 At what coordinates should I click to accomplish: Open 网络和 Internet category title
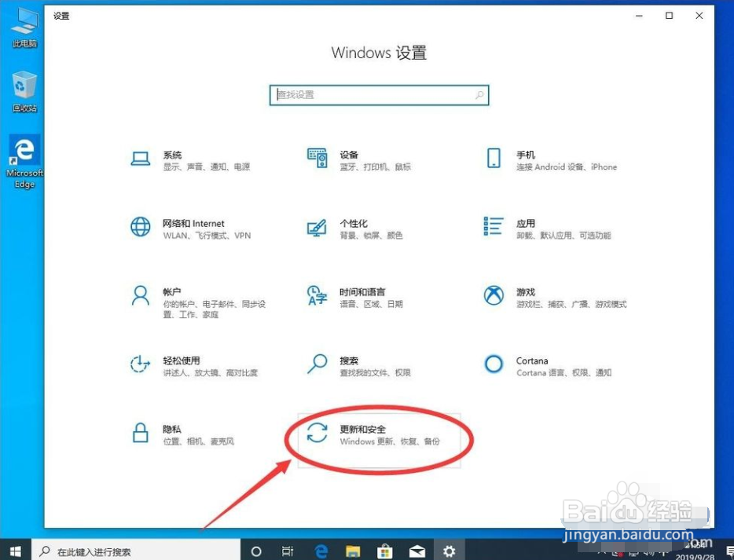click(x=194, y=224)
